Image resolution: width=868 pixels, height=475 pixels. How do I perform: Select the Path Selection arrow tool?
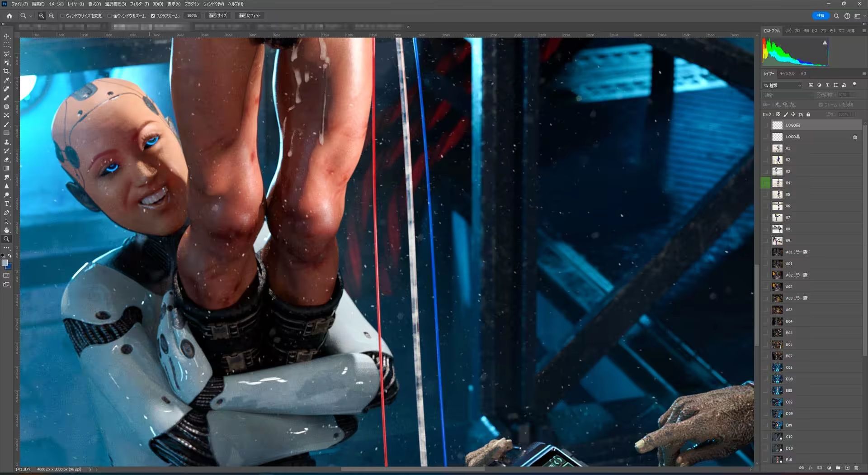pyautogui.click(x=6, y=222)
